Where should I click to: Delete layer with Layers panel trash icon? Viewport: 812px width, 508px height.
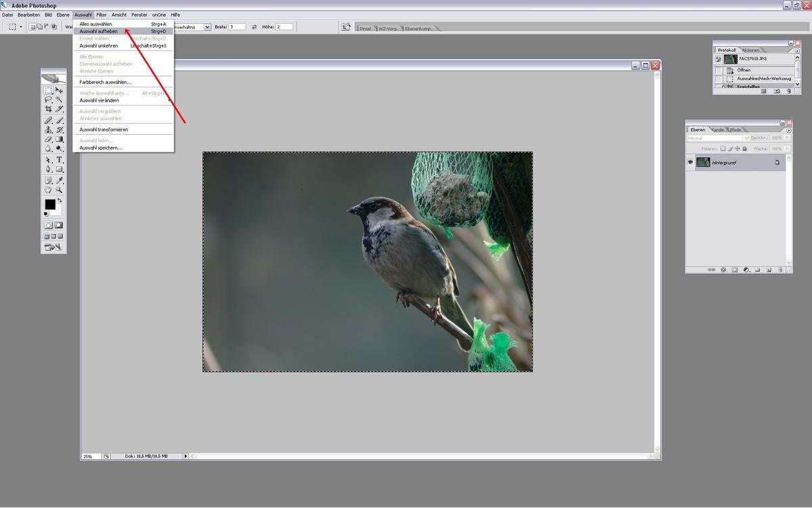click(x=780, y=270)
